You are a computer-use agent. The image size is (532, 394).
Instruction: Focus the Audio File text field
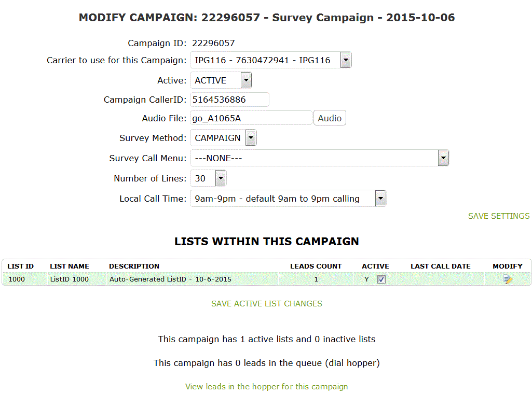[251, 118]
